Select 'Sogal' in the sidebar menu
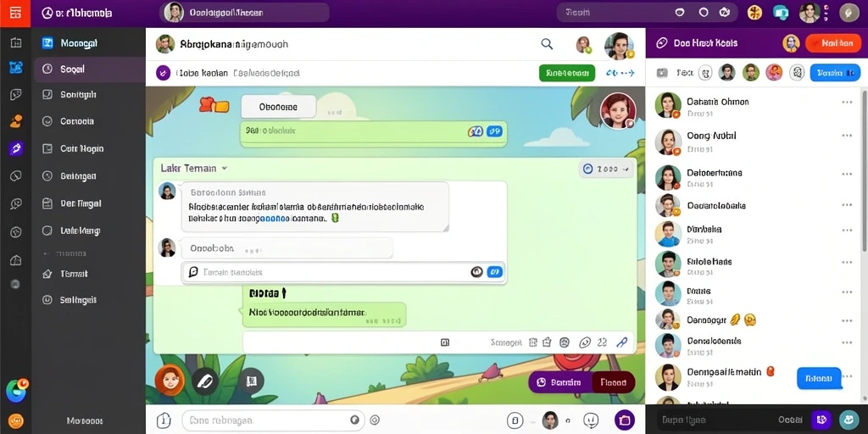 88,70
